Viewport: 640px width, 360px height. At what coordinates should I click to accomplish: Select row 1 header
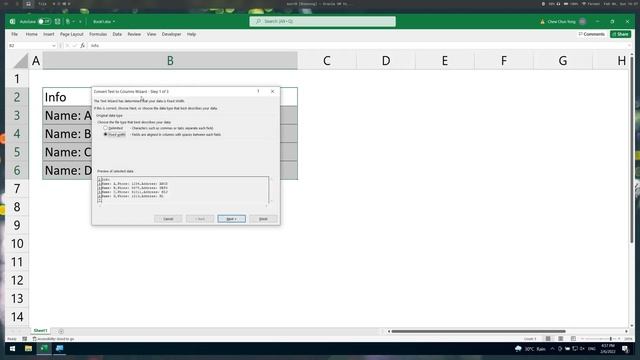(x=17, y=78)
